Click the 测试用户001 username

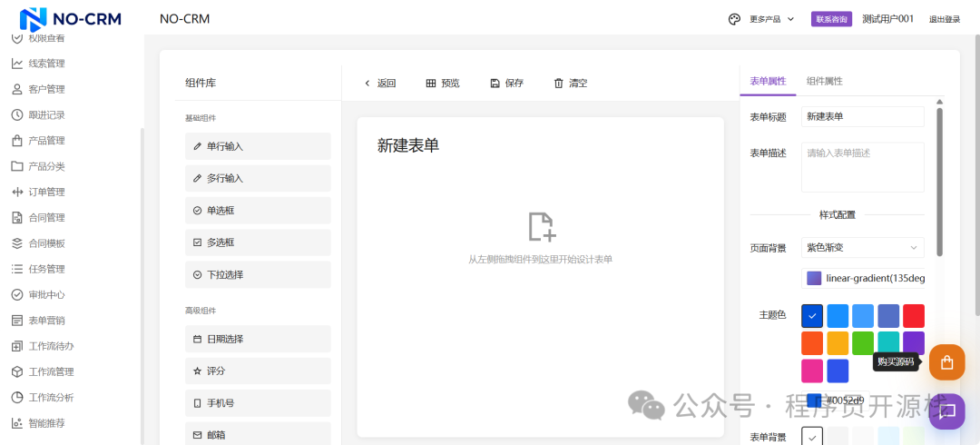point(888,19)
